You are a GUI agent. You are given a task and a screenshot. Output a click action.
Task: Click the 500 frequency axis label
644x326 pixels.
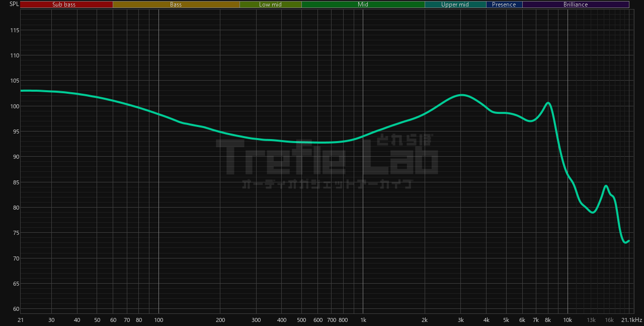point(301,320)
